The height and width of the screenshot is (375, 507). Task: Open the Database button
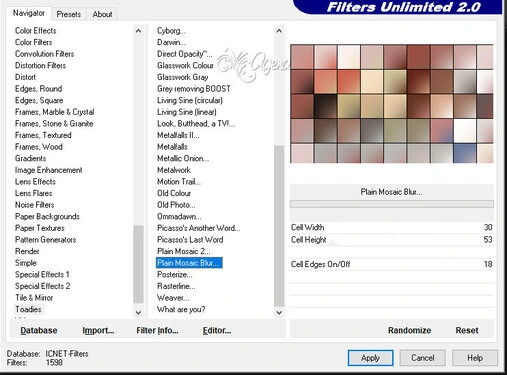(x=39, y=330)
